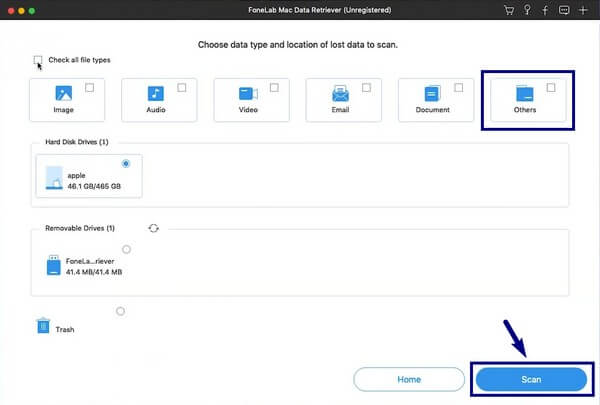Click the apple hard disk icon
Screen dimensions: 600x405
coord(54,178)
